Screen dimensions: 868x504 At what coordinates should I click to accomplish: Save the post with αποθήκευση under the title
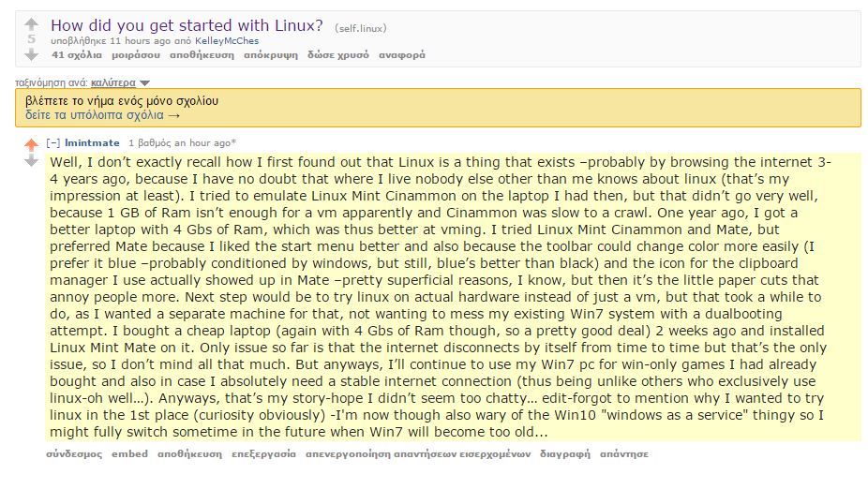(202, 54)
